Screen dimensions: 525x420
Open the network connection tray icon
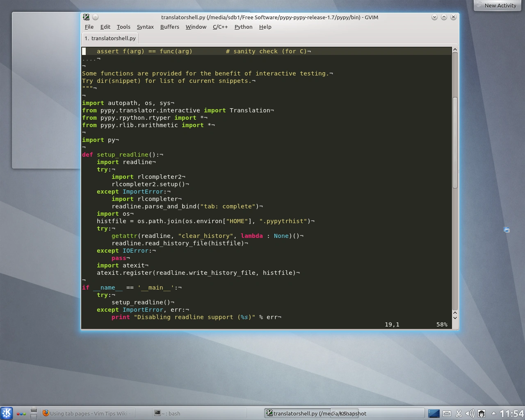coord(482,413)
